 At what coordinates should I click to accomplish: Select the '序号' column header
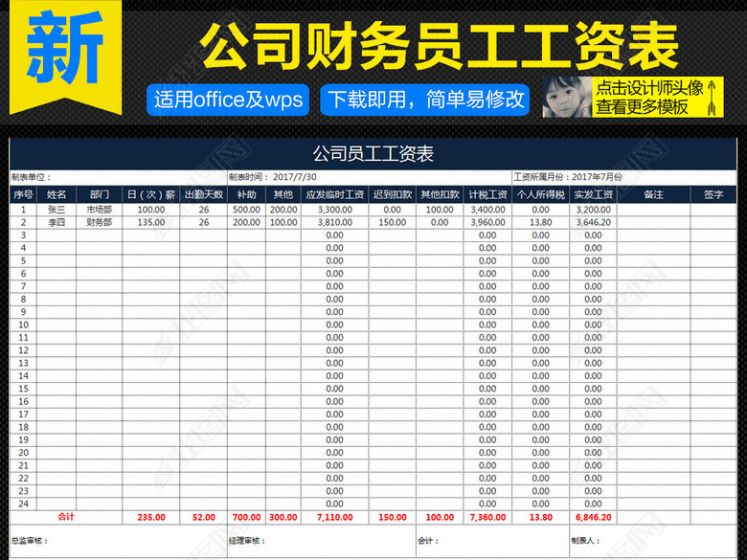[x=23, y=194]
